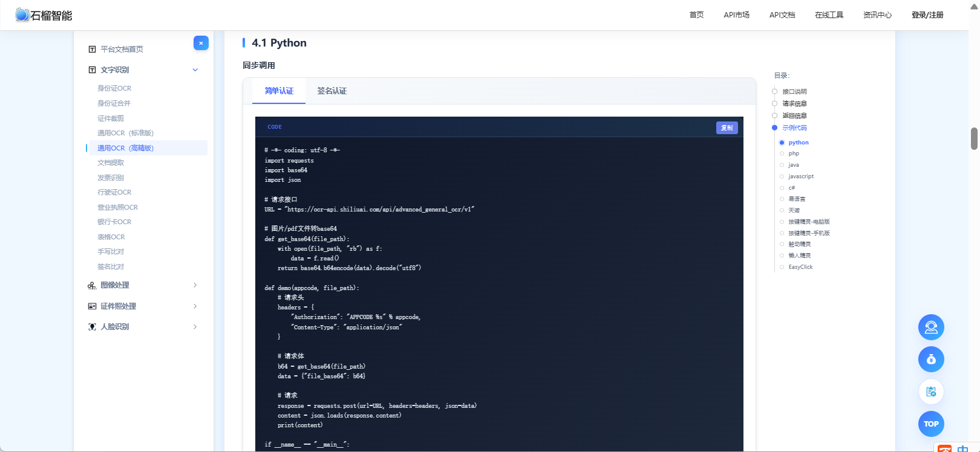
Task: Select javascript in the code examples list
Action: pyautogui.click(x=801, y=176)
